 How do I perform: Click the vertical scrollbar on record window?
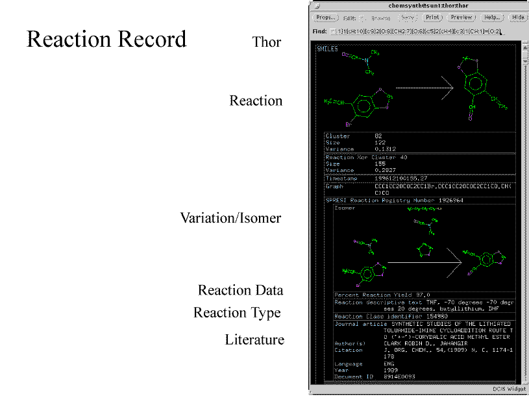[x=523, y=214]
